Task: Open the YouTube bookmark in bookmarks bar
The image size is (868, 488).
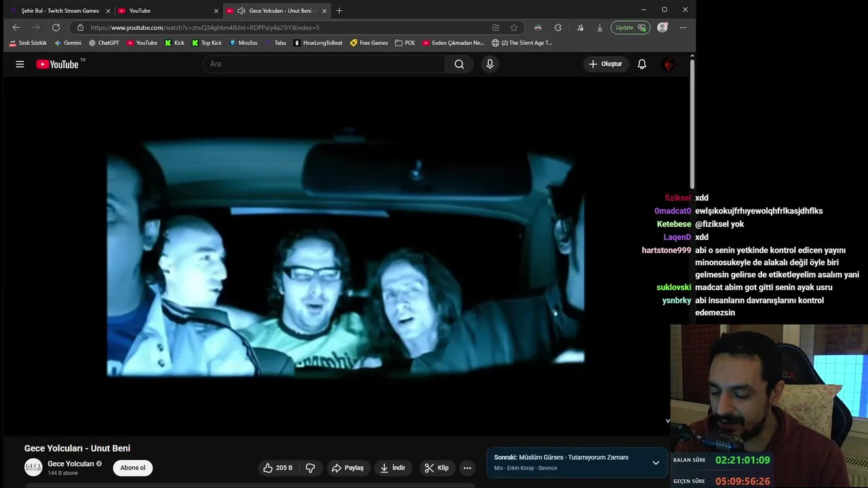Action: pos(142,43)
